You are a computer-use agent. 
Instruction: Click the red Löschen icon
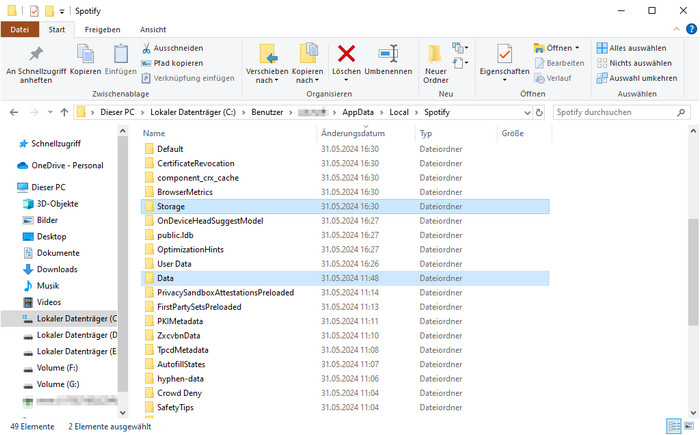346,54
